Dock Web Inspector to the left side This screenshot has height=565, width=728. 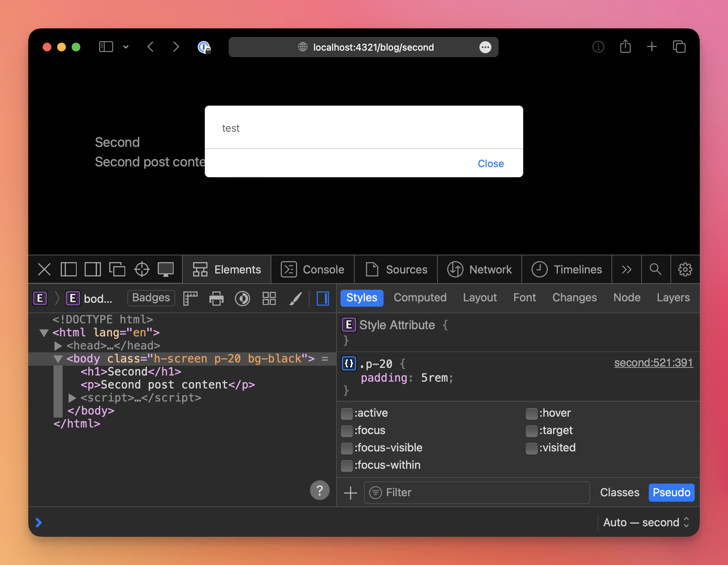[68, 269]
